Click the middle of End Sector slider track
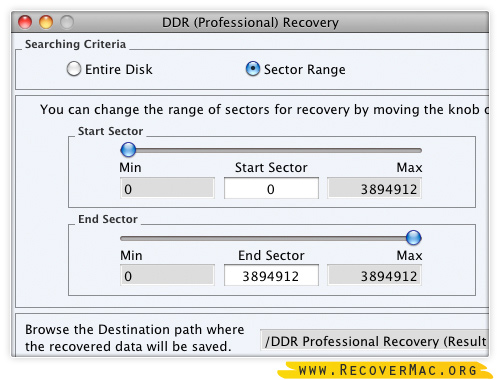500x380 pixels. point(271,238)
